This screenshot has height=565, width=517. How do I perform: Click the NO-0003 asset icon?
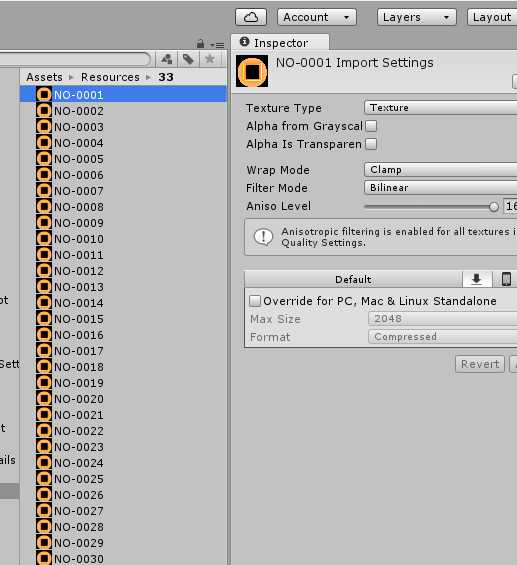44,127
